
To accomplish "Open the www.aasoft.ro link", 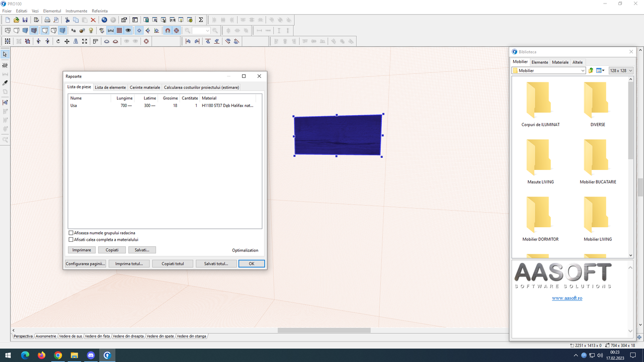I will 567,298.
